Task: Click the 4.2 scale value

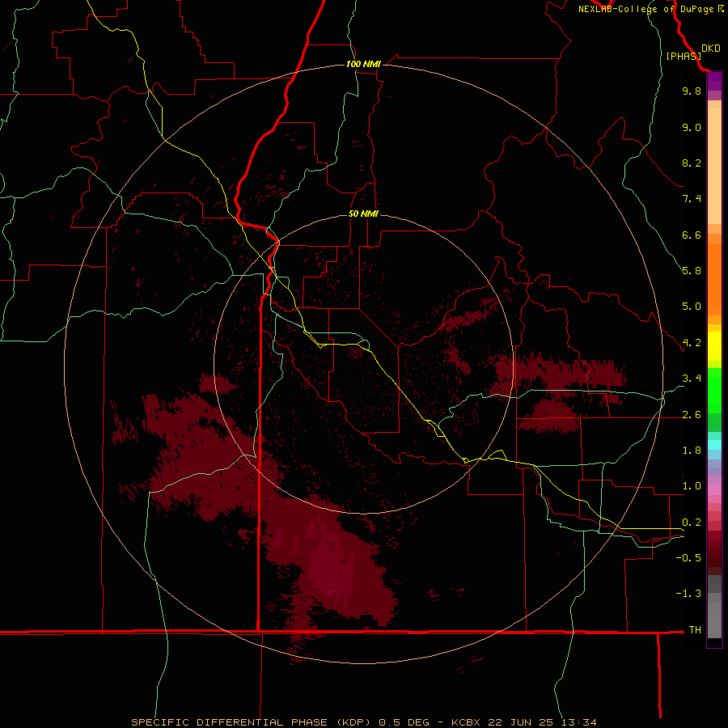Action: tap(692, 343)
